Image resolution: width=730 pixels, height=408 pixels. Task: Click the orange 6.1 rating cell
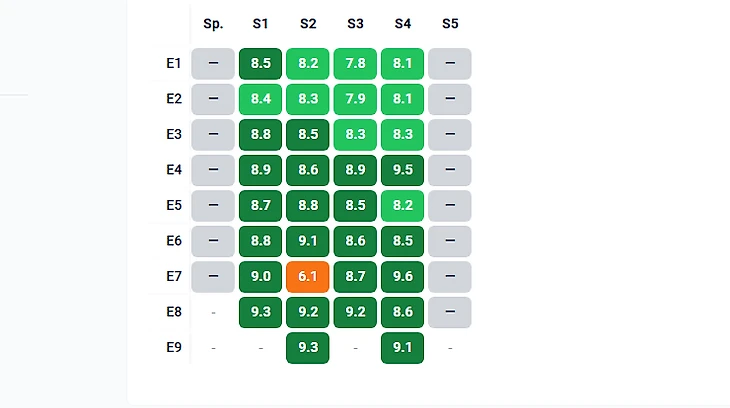point(308,277)
